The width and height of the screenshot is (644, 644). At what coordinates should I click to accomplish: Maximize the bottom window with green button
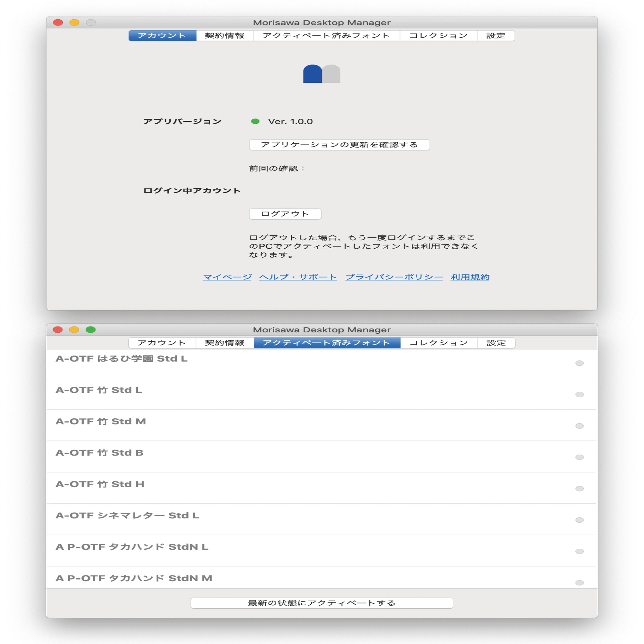pos(91,329)
